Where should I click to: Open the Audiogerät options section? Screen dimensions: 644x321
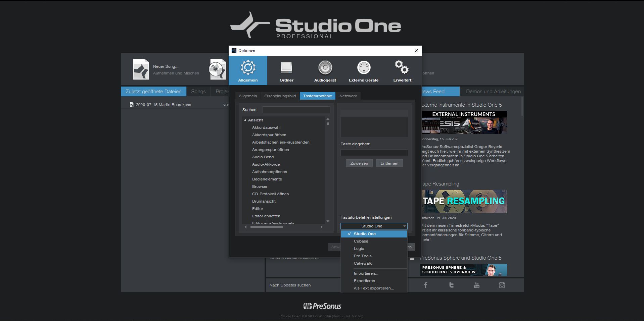[x=325, y=70]
